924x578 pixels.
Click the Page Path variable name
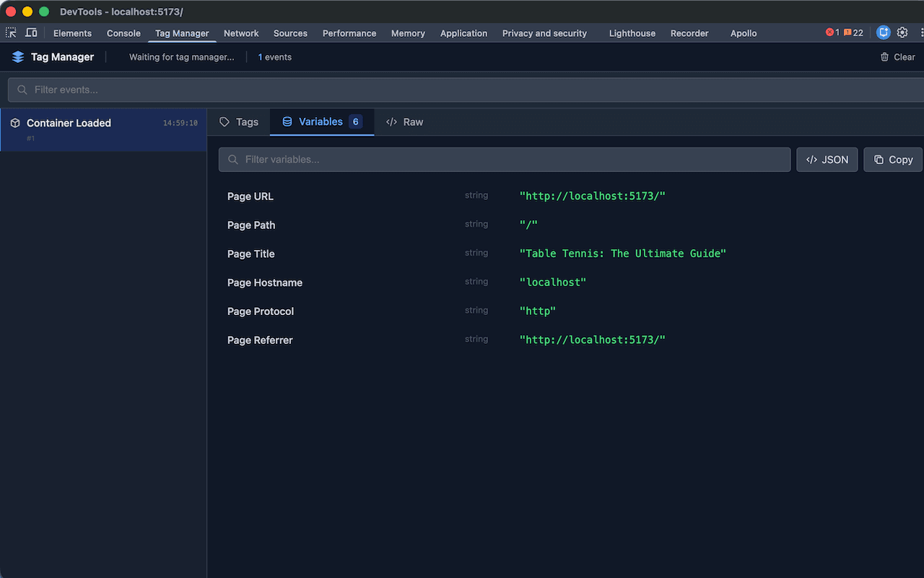click(x=251, y=225)
